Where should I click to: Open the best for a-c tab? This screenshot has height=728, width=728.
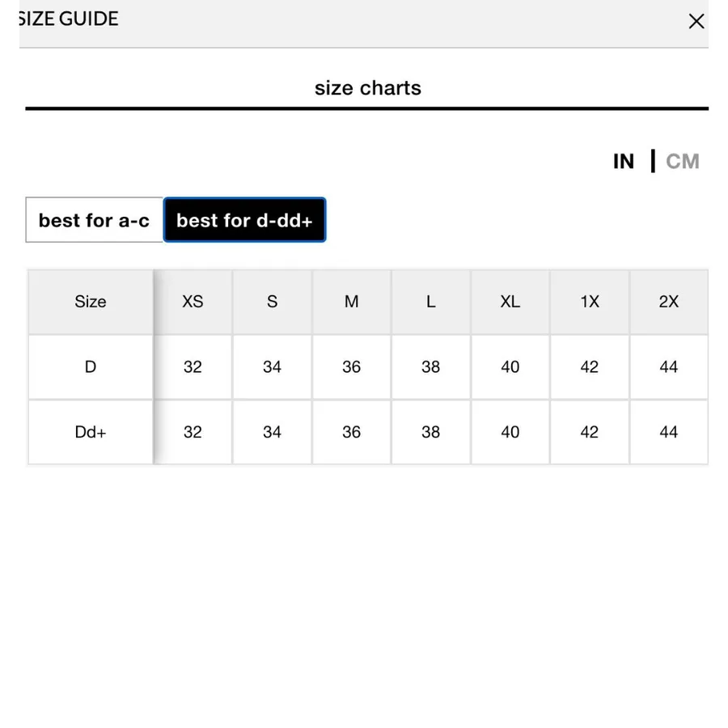click(95, 220)
